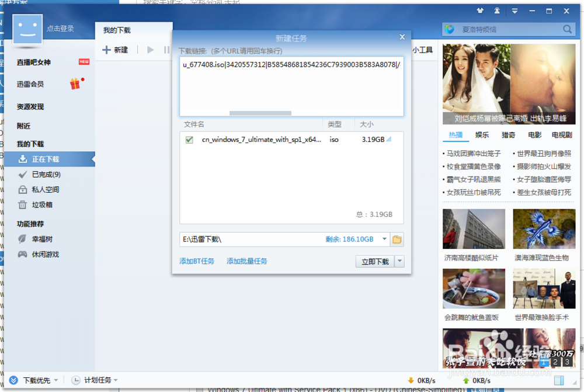This screenshot has width=584, height=392.
Task: Open the 校食堂播黄色录像 news link
Action: 474,166
